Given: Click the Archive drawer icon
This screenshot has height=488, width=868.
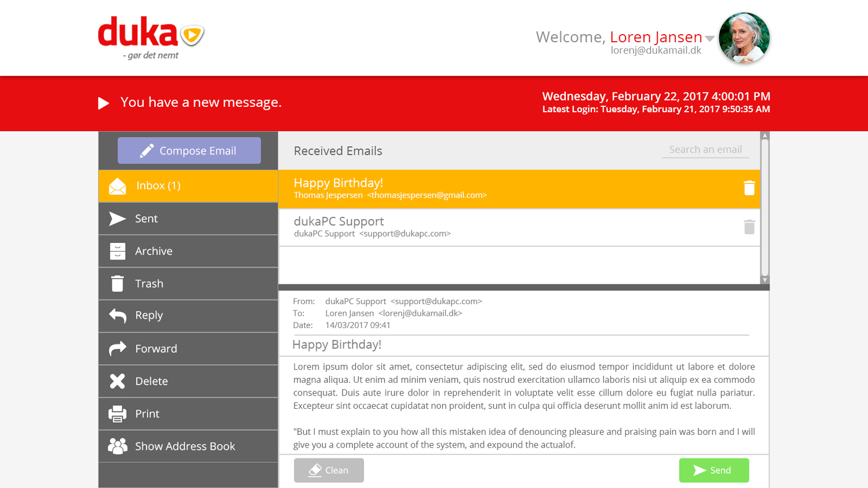Looking at the screenshot, I should point(117,251).
